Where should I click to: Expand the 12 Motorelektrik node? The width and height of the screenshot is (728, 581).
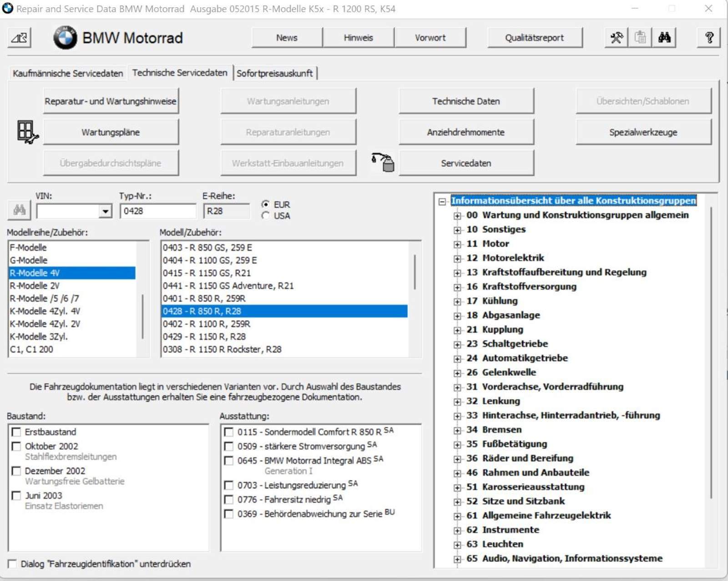pyautogui.click(x=457, y=259)
